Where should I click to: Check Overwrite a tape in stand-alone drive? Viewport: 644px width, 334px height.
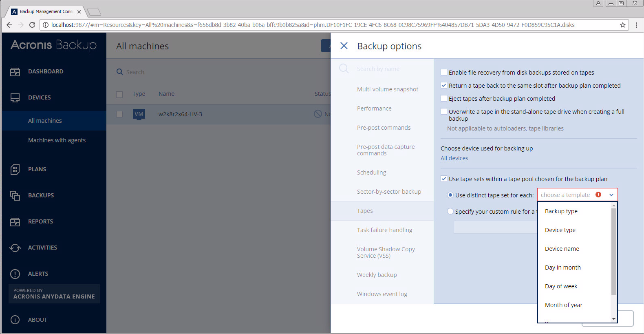tap(444, 111)
